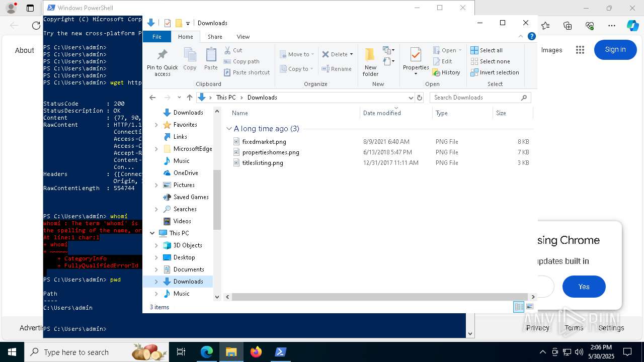Open the Open command dropdown arrow
The height and width of the screenshot is (362, 644).
(460, 50)
